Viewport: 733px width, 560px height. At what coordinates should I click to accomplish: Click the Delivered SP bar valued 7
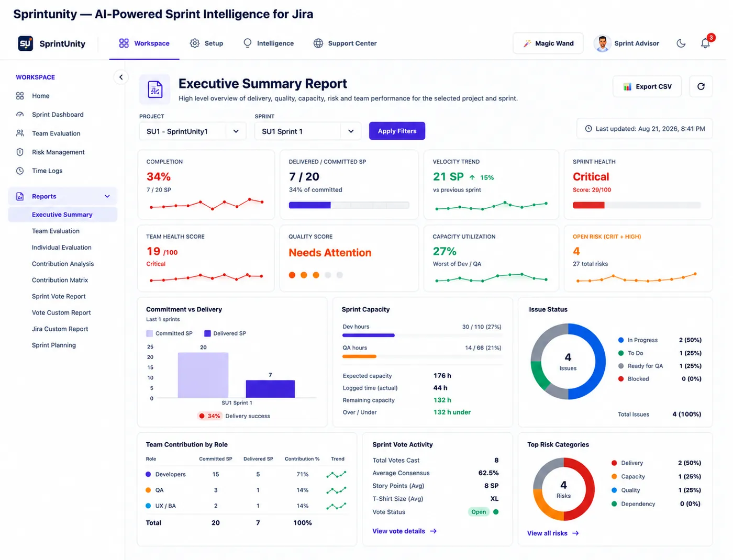pyautogui.click(x=270, y=389)
